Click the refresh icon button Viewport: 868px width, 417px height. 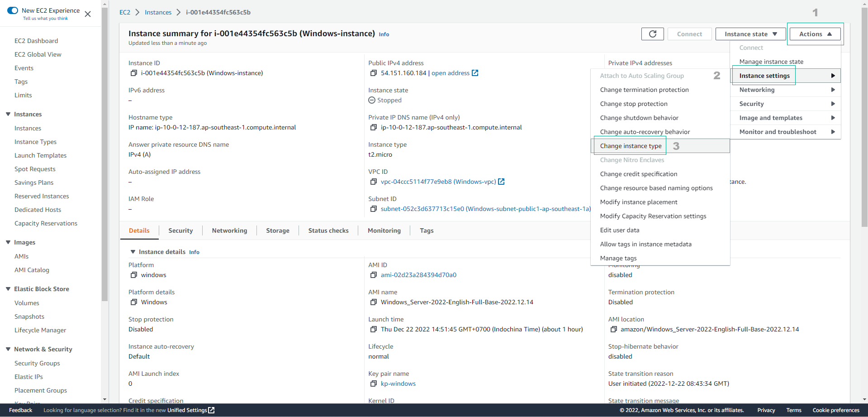653,34
